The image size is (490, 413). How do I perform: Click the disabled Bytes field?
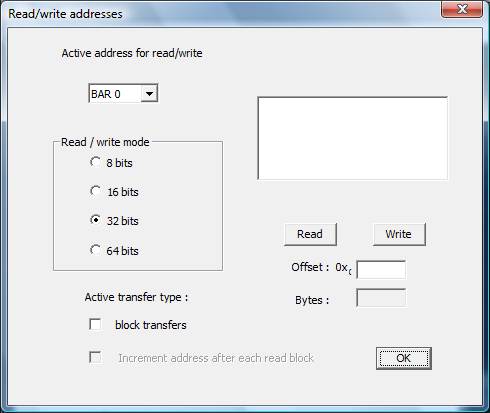point(381,298)
